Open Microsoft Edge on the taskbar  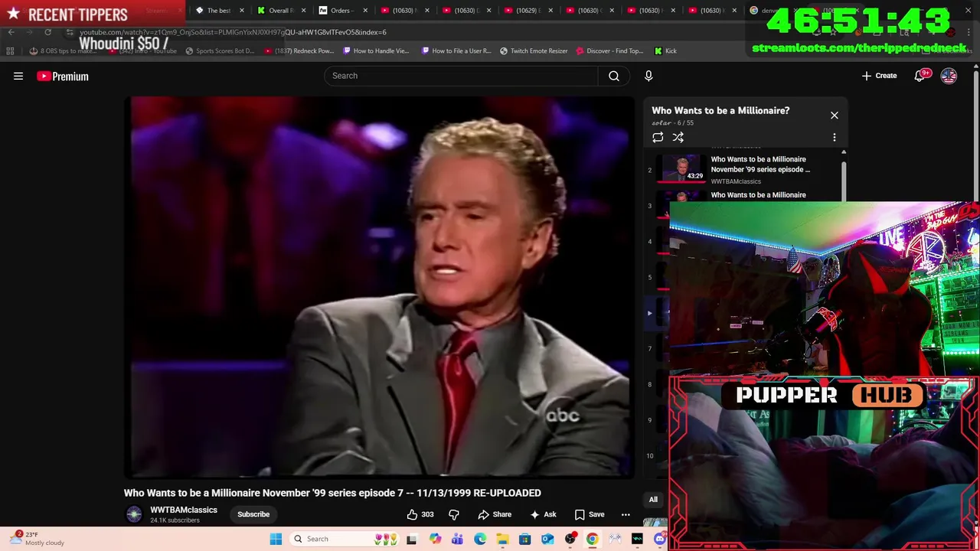[x=480, y=539]
